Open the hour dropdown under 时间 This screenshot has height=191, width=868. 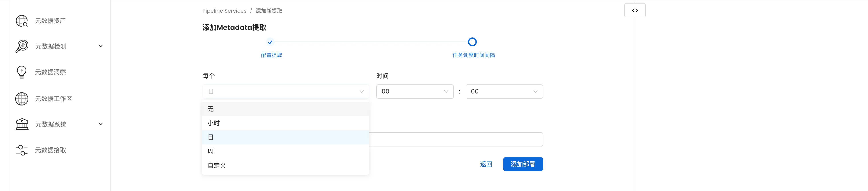(x=414, y=92)
